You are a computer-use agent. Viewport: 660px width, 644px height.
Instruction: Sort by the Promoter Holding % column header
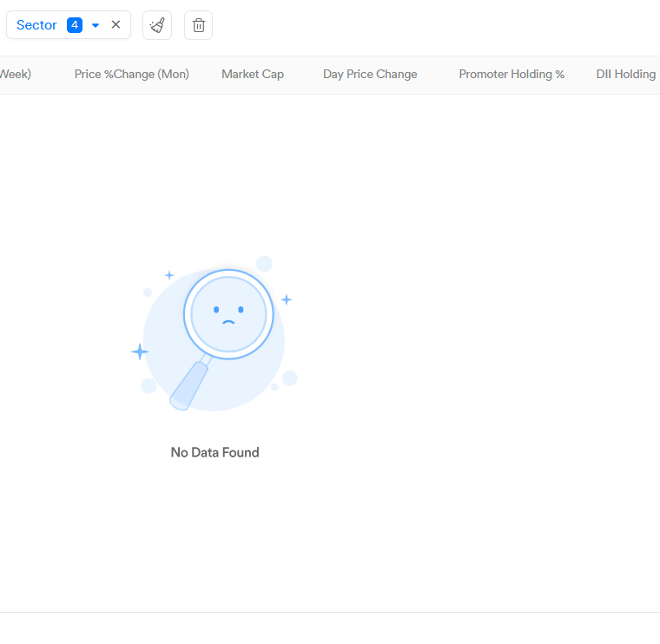(511, 74)
